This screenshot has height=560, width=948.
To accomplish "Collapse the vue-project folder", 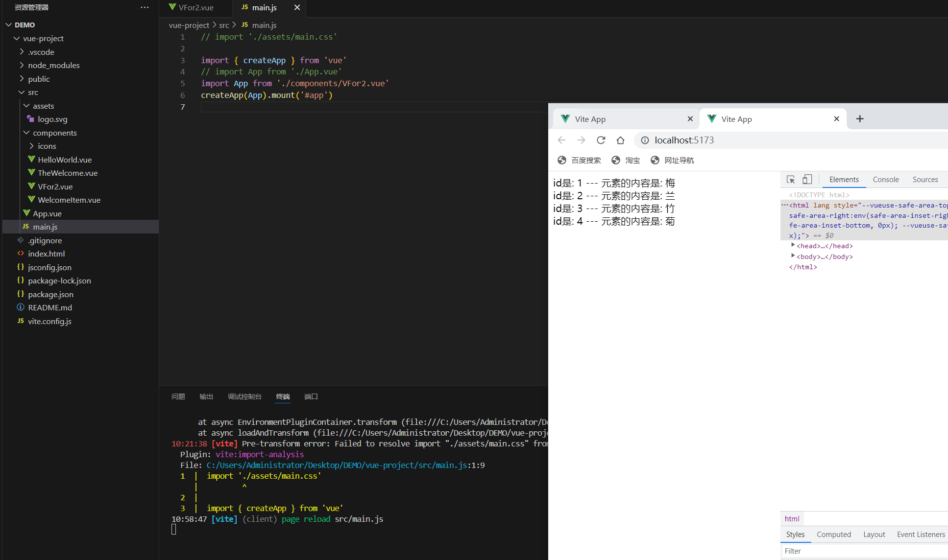I will tap(17, 38).
